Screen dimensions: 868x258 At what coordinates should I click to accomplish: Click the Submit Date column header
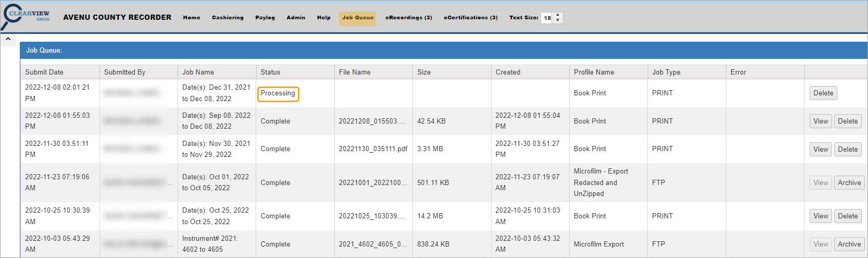(44, 72)
